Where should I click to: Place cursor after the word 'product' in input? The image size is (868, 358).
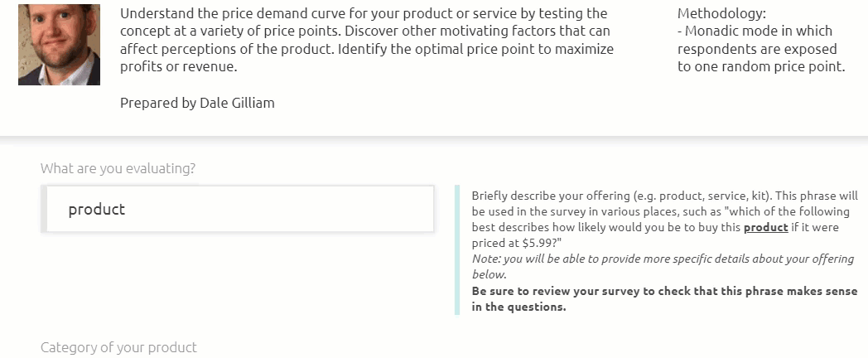(126, 210)
